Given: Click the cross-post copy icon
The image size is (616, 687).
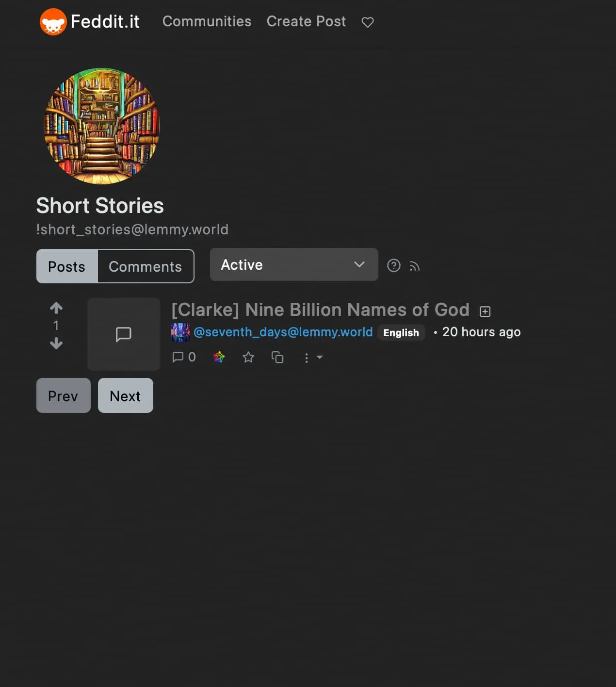Looking at the screenshot, I should click(x=277, y=358).
